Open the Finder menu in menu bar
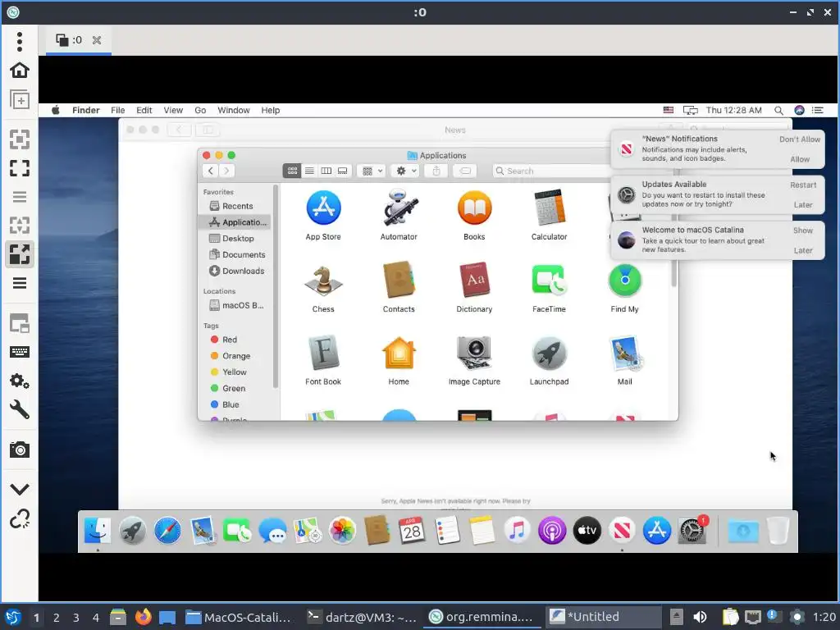 tap(85, 111)
